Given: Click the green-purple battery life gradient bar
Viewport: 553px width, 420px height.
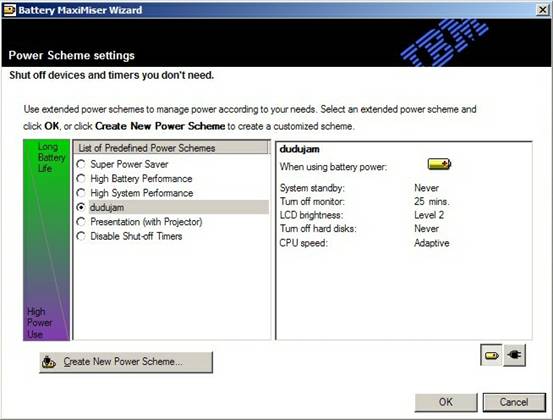Looking at the screenshot, I should coord(46,240).
